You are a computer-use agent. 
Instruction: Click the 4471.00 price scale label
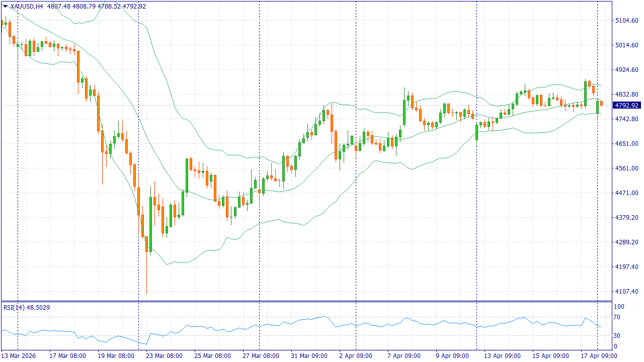[626, 193]
